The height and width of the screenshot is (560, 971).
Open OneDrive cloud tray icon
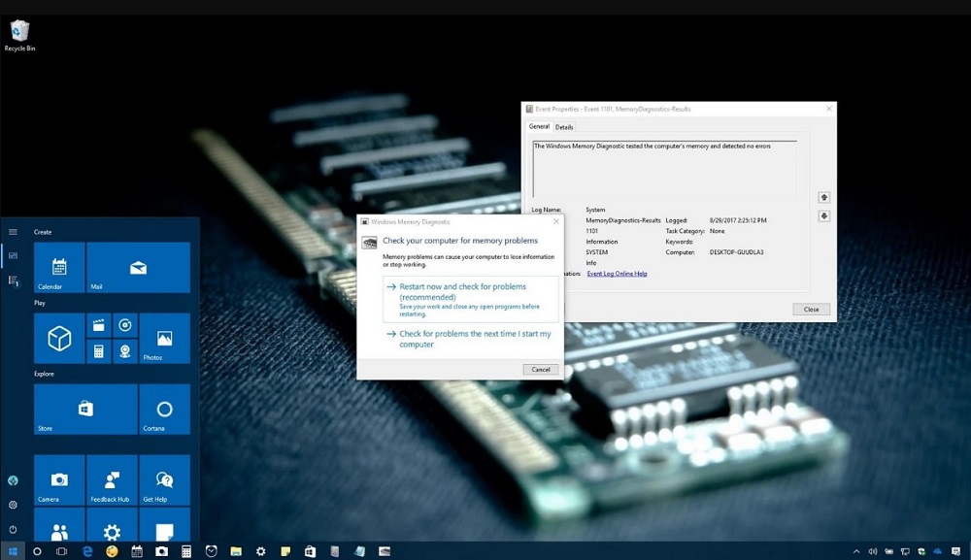938,551
